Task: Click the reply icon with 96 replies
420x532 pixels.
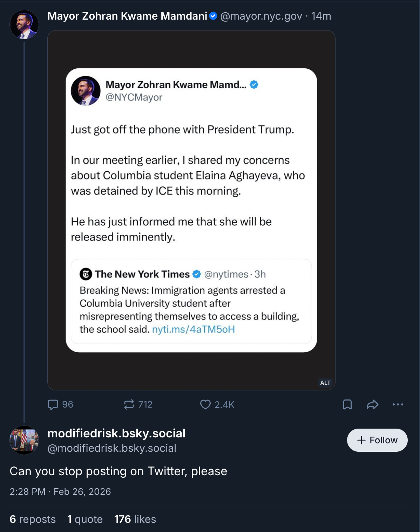Action: pyautogui.click(x=53, y=404)
